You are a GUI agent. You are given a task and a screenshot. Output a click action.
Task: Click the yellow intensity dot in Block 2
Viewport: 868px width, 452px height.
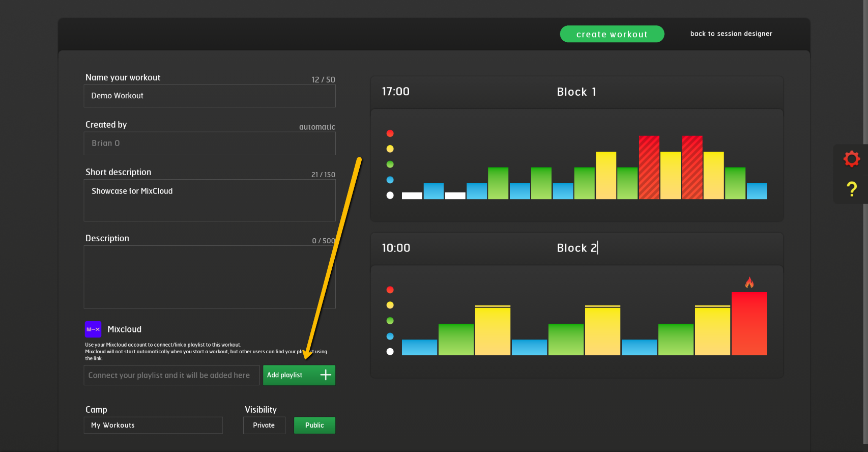pos(390,305)
